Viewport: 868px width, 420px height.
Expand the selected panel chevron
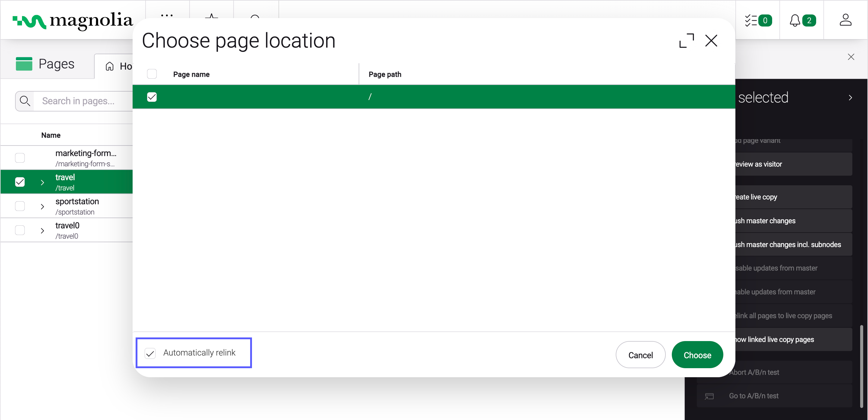850,98
